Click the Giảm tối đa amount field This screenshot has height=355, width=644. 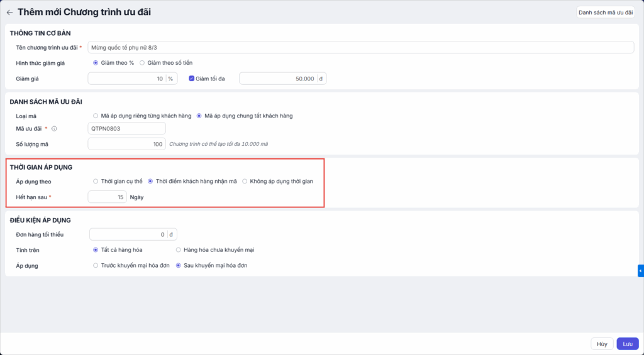coord(277,79)
